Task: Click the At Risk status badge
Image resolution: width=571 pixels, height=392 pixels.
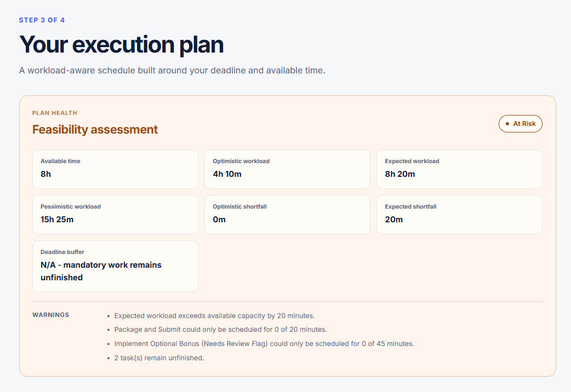Action: [520, 124]
